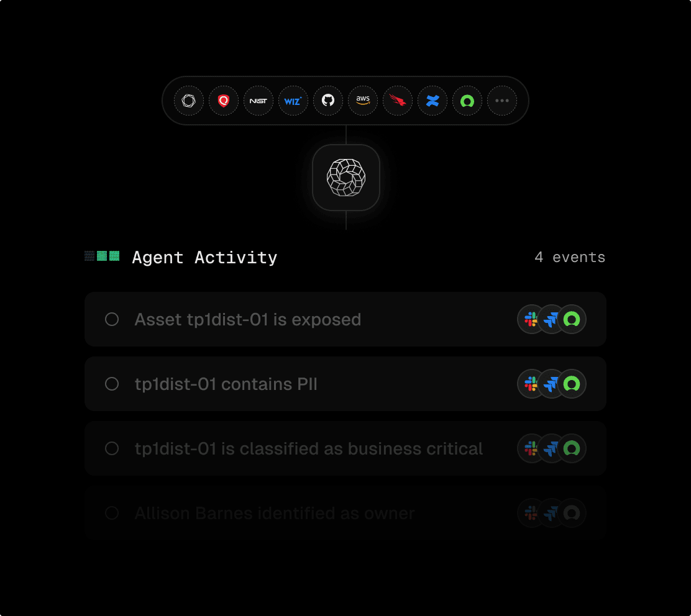The image size is (691, 616).
Task: Open the Wiz integration icon
Action: (x=293, y=101)
